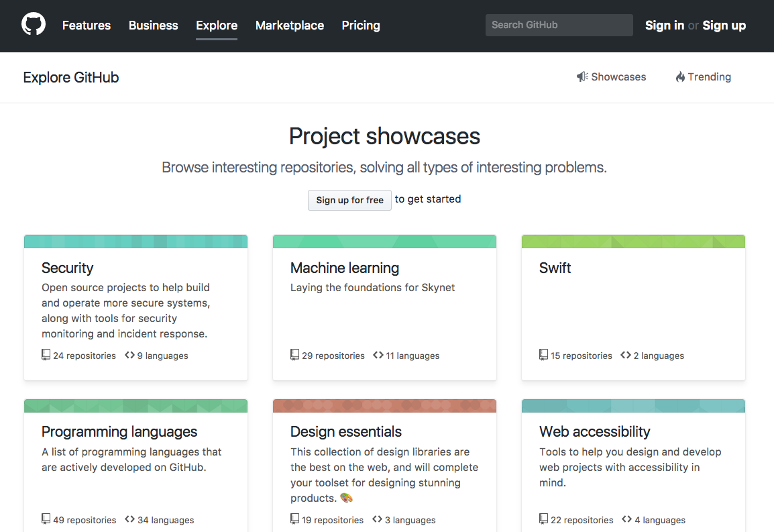Click the '11 languages' text
The width and height of the screenshot is (774, 532).
tap(412, 356)
